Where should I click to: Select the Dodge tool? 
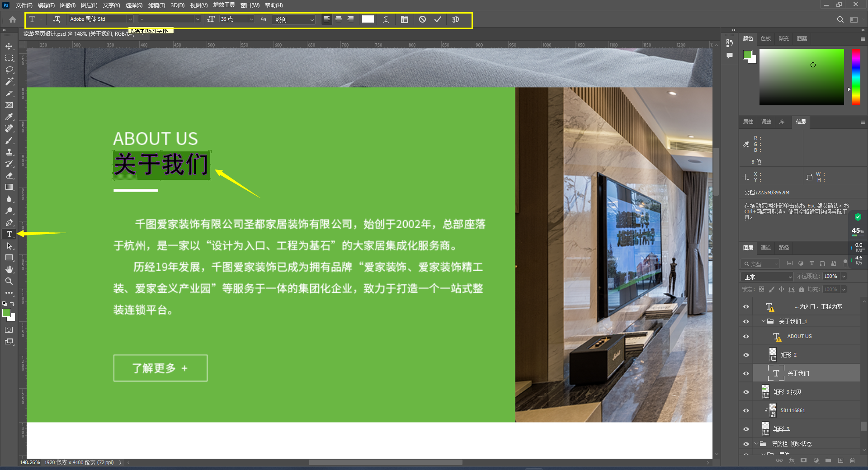(x=9, y=211)
